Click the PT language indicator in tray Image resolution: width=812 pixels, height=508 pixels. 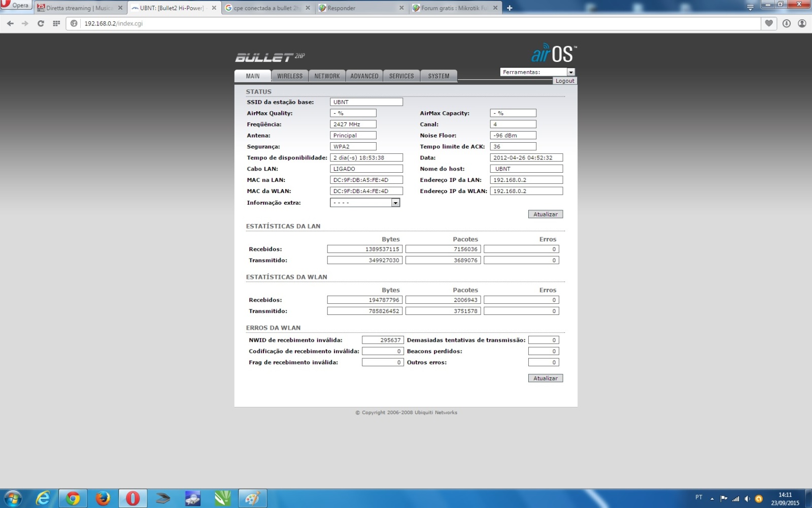[699, 497]
